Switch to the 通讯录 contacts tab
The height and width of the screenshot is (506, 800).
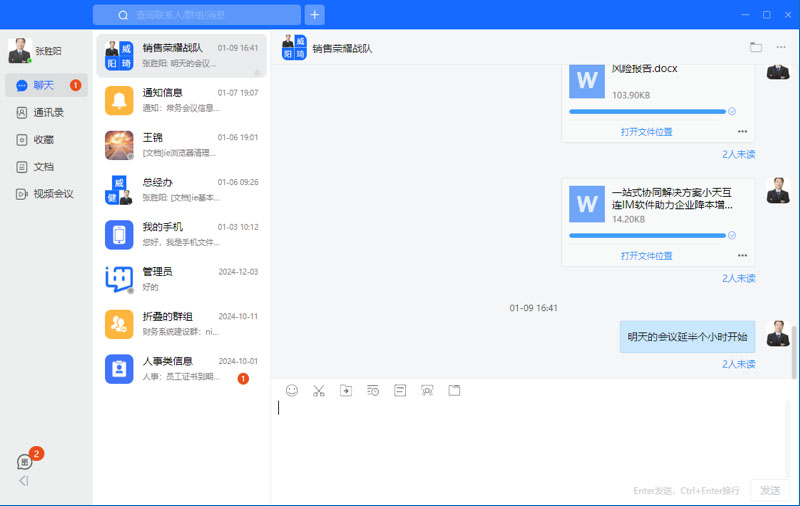[x=47, y=113]
